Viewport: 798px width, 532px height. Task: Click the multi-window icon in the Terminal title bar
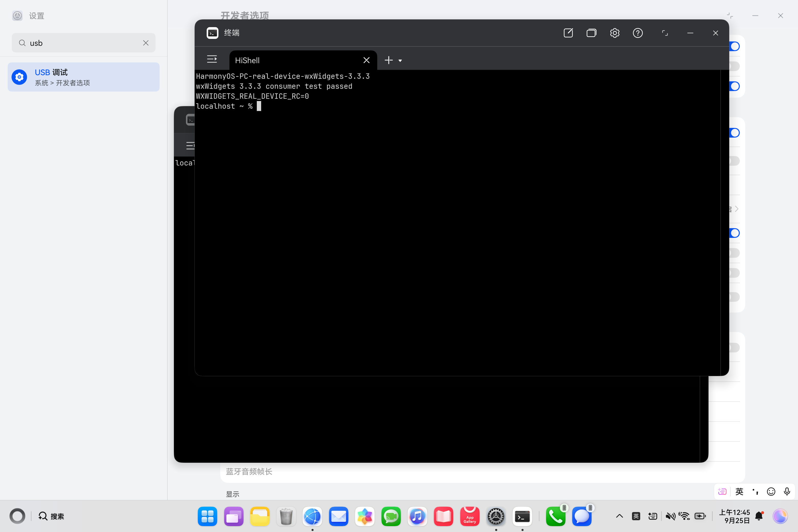pos(591,33)
